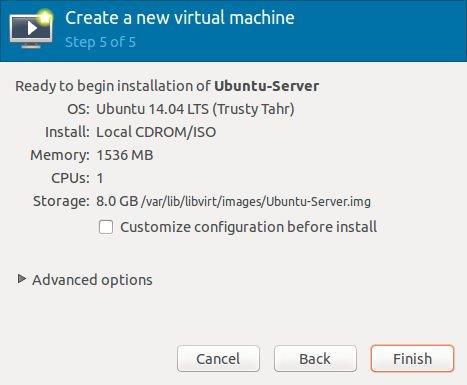Select the Ubuntu-Server name text
467x385 pixels.
click(266, 86)
